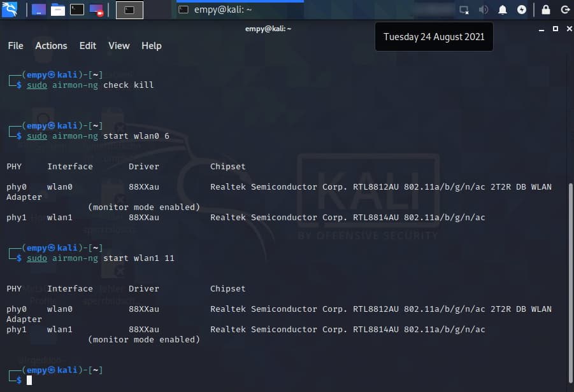
Task: Open the File menu
Action: [15, 46]
